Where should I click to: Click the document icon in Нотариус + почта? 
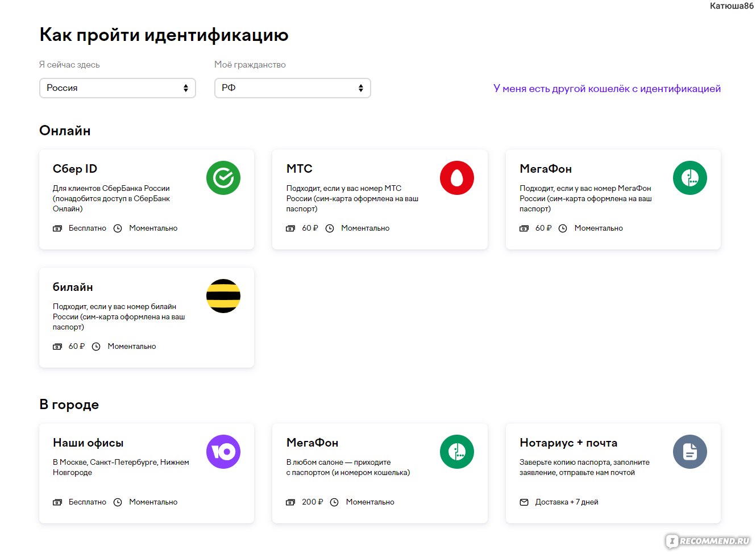coord(690,452)
